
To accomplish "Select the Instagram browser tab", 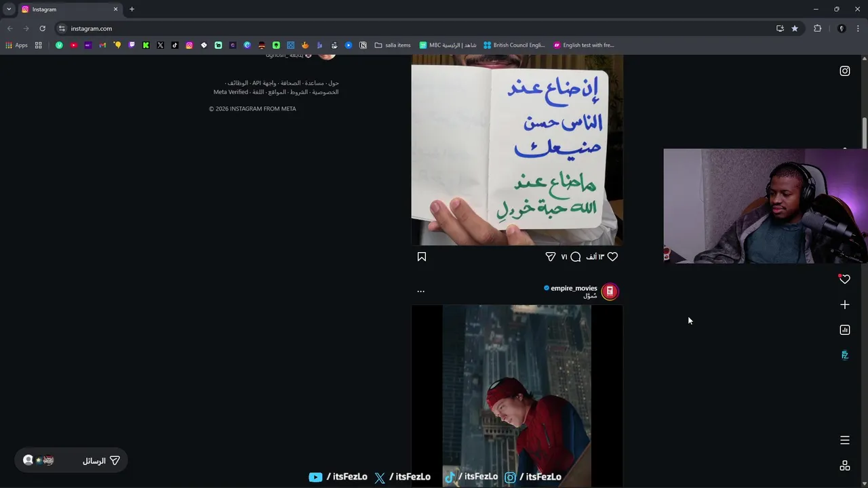I will 69,9.
